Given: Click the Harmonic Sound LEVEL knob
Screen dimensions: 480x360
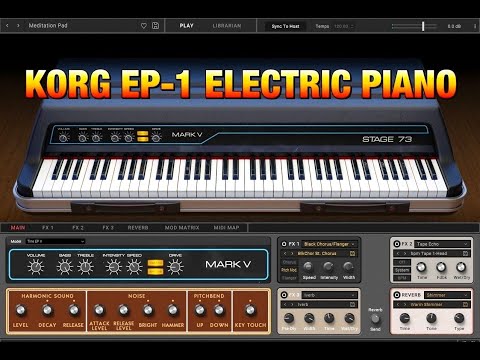Looking at the screenshot, I should point(21,310).
